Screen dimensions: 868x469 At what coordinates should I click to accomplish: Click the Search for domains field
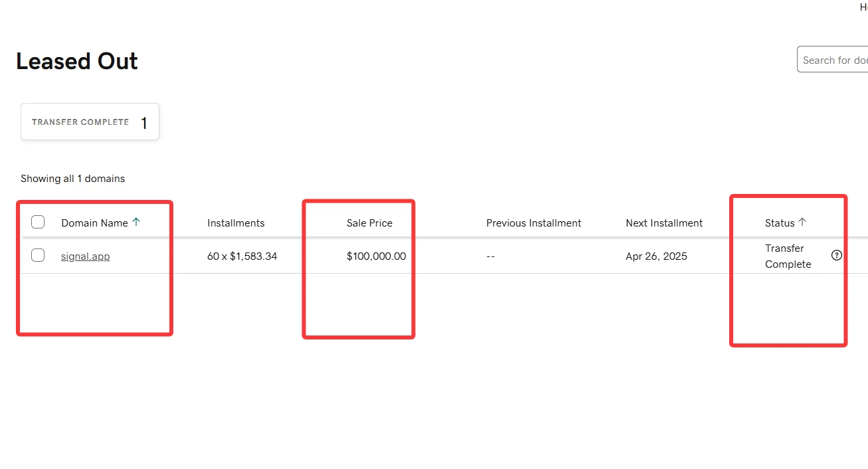(x=833, y=60)
